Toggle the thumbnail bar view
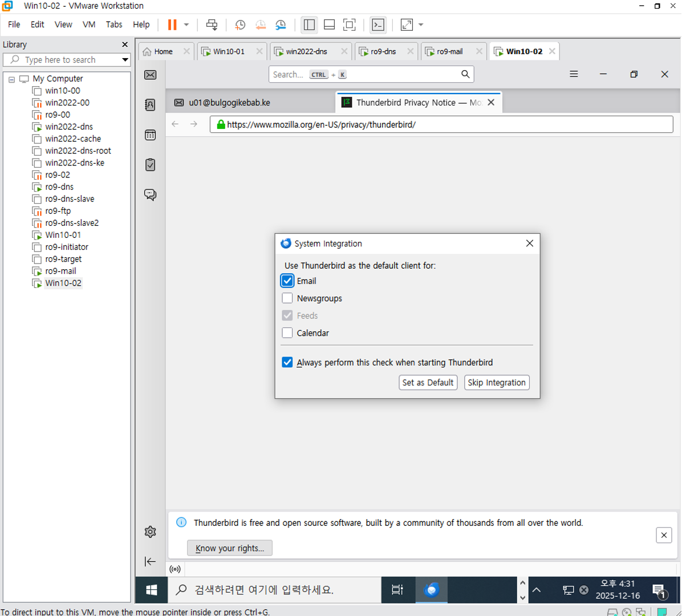This screenshot has width=682, height=616. coord(329,25)
